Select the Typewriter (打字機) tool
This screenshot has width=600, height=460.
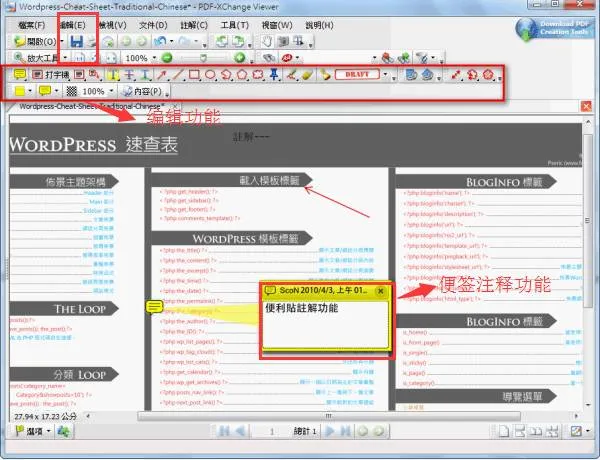[x=51, y=75]
